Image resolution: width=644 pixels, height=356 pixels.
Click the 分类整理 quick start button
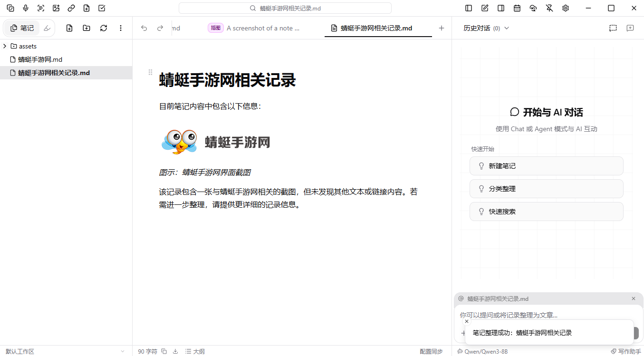pos(547,189)
